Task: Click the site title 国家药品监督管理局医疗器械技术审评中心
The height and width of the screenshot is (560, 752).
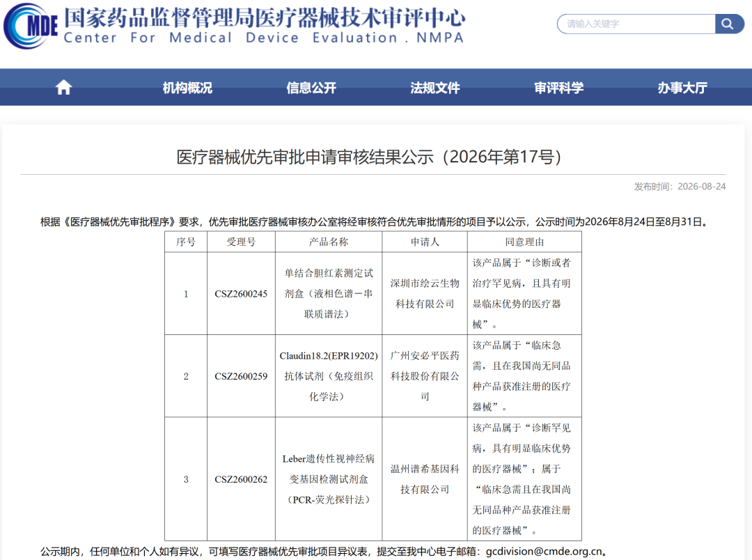Action: tap(265, 17)
